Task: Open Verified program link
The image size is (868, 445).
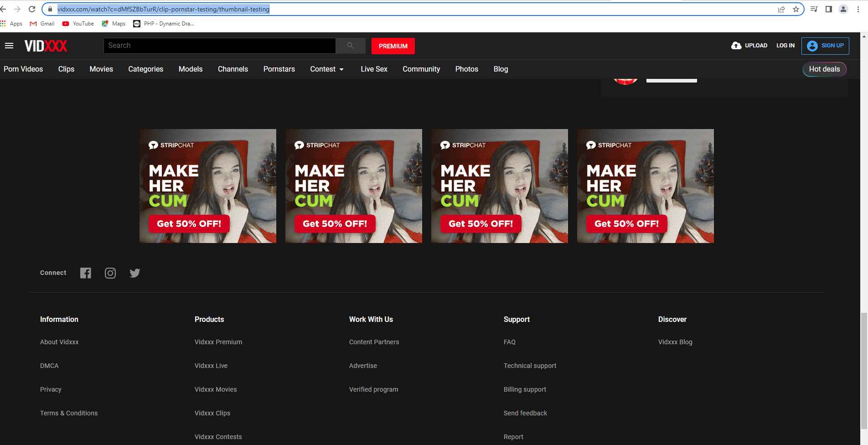Action: point(373,389)
